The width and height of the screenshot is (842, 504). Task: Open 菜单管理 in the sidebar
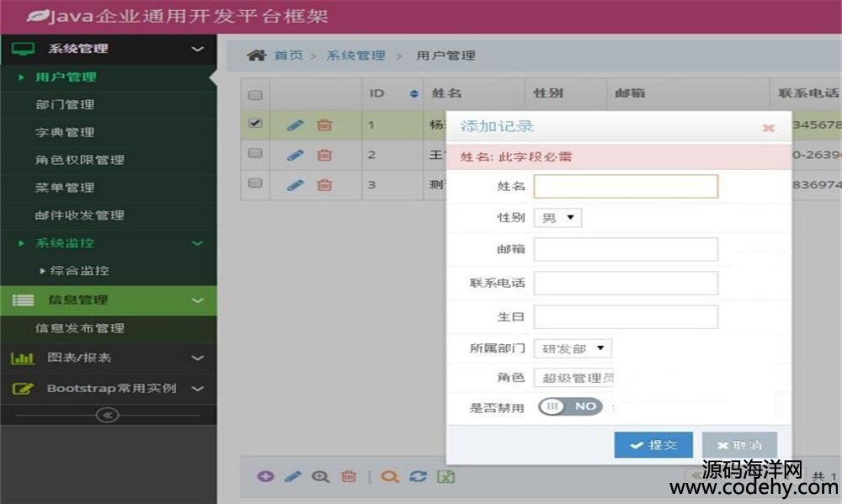[65, 188]
